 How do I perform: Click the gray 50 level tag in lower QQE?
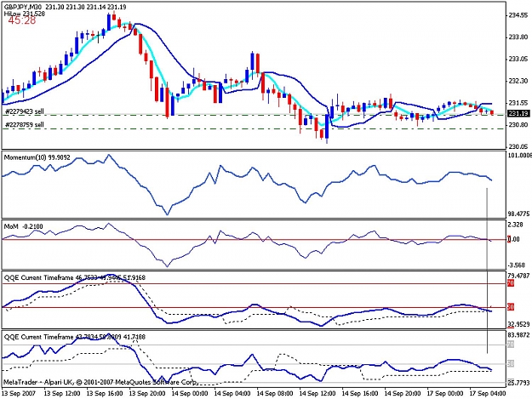[x=511, y=364]
